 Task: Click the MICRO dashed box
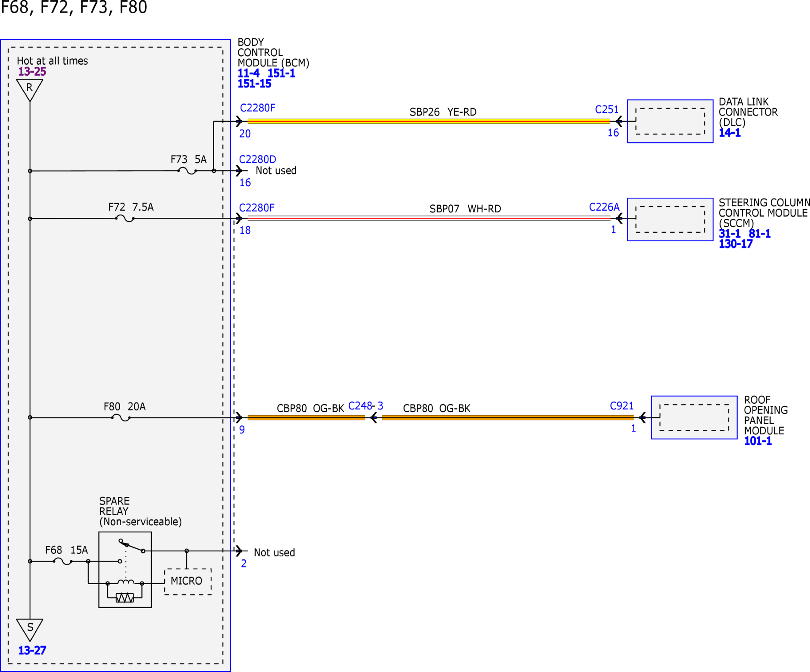coord(188,582)
